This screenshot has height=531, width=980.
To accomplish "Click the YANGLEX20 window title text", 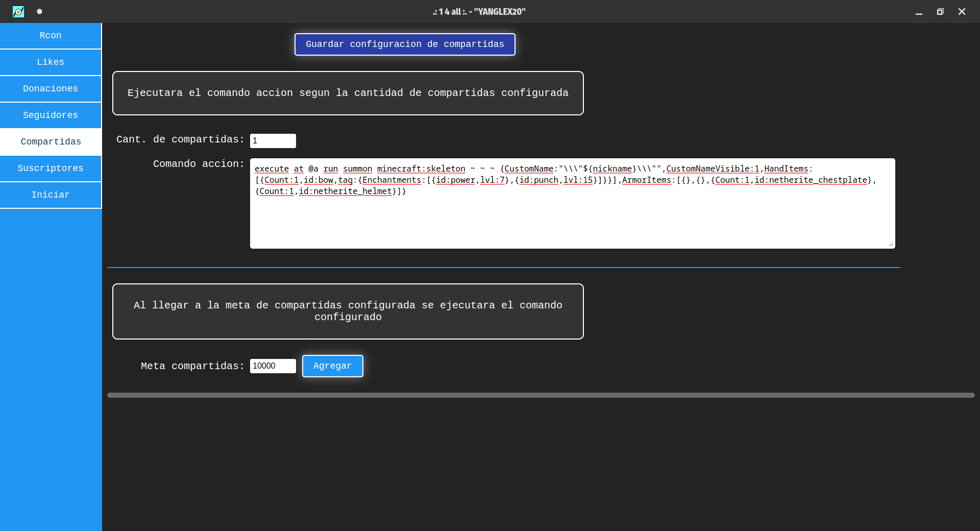I will coord(479,12).
